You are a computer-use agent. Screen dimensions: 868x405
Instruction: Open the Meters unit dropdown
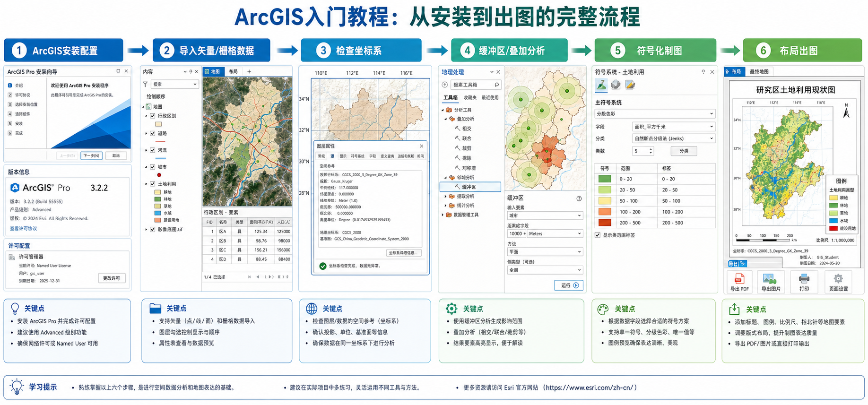click(x=555, y=234)
